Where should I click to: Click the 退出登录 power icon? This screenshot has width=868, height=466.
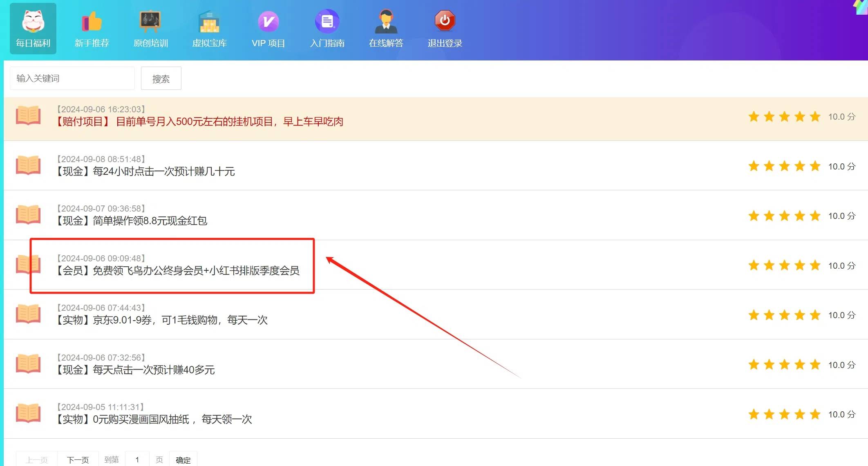point(445,21)
